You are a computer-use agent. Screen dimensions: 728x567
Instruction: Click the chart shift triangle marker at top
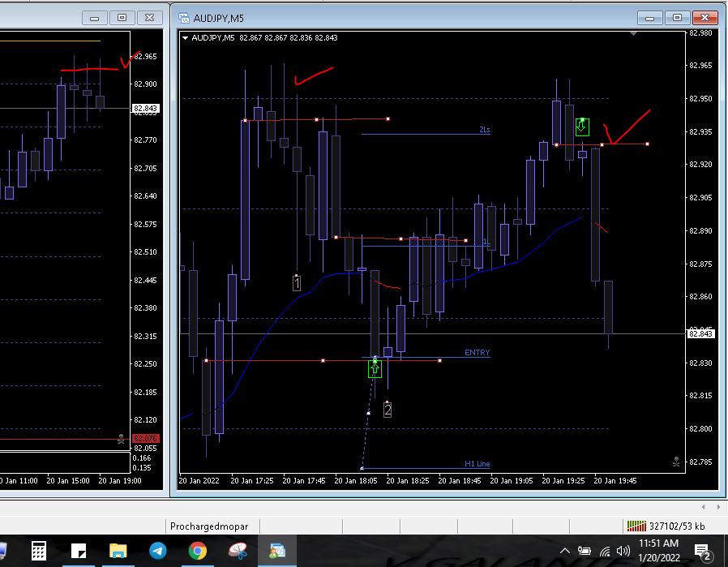(633, 33)
